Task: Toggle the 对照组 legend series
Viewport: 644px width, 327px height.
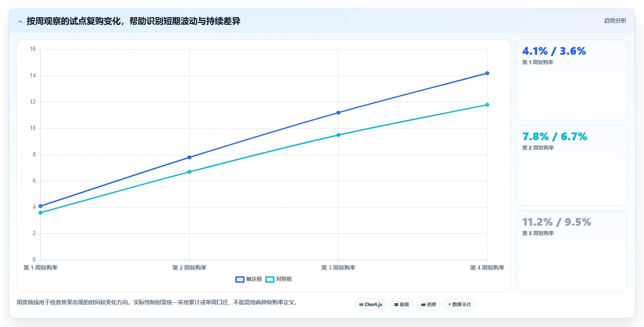Action: tap(279, 279)
